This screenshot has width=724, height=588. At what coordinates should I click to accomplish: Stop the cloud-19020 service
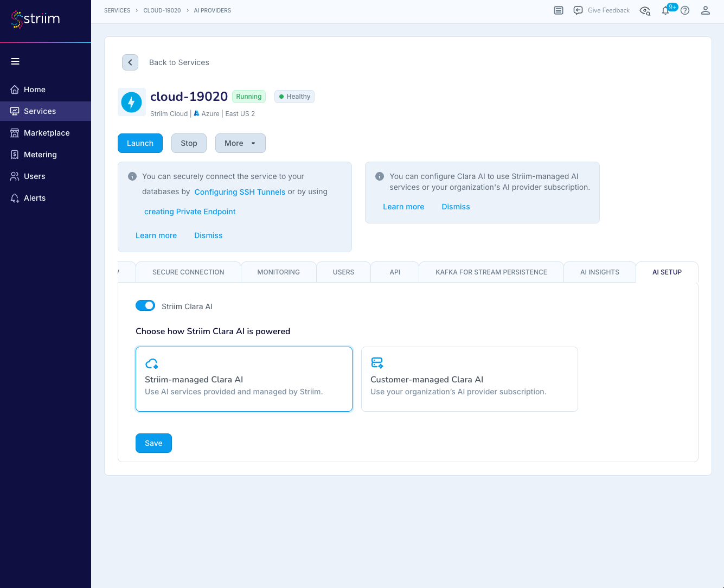point(189,143)
